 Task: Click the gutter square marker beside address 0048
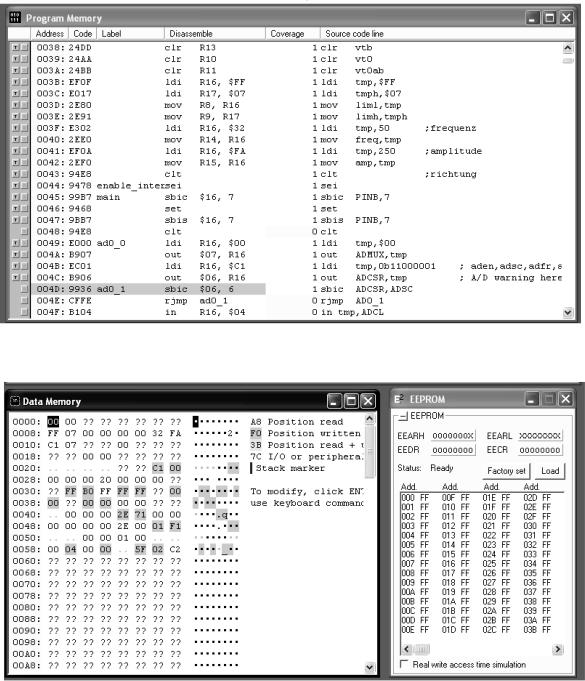[x=24, y=231]
